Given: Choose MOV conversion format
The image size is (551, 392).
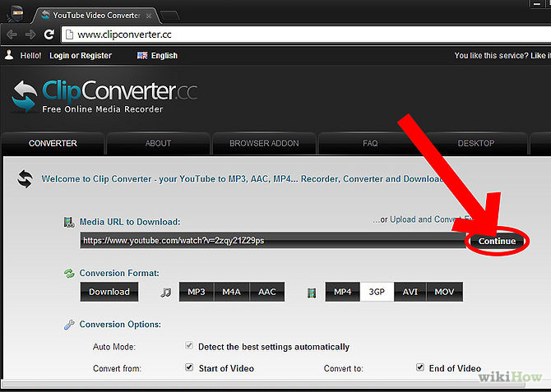Looking at the screenshot, I should click(445, 292).
